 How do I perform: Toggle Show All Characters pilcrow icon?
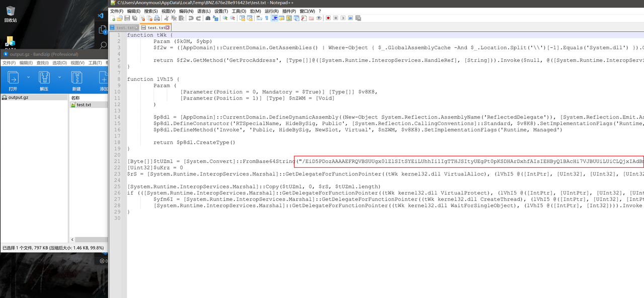tap(267, 18)
